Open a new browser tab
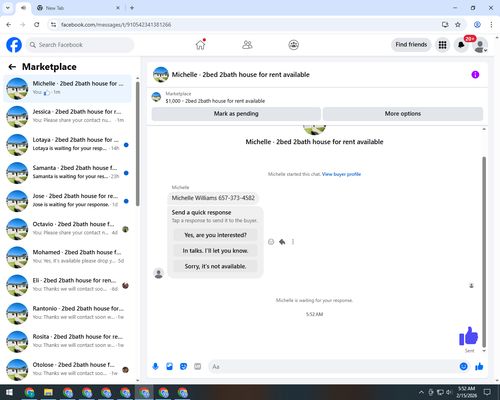 click(x=132, y=8)
